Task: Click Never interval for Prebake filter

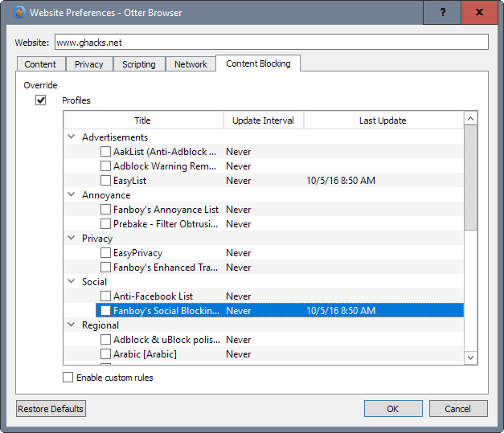Action: pyautogui.click(x=239, y=224)
